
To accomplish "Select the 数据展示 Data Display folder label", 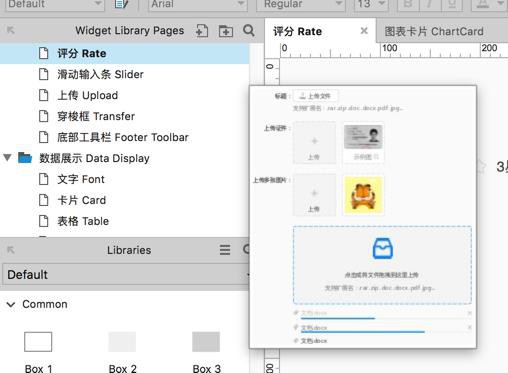I will tap(94, 158).
